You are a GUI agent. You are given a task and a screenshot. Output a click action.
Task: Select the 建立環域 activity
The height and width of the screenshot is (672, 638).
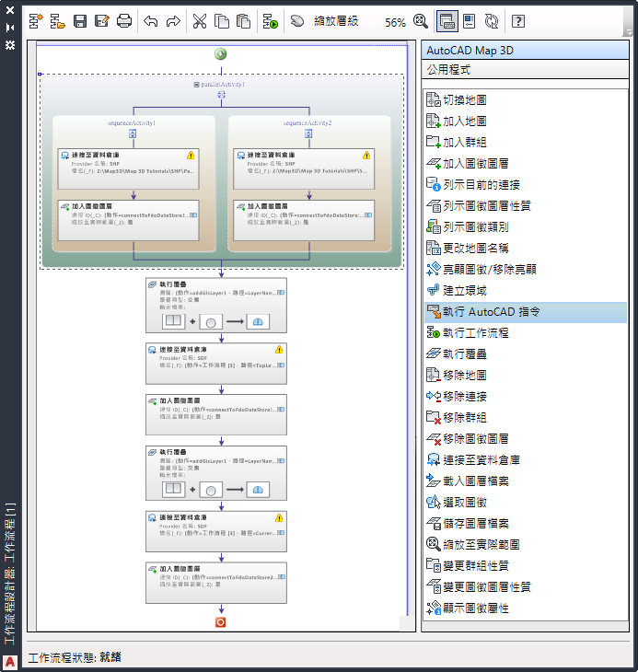[x=526, y=291]
